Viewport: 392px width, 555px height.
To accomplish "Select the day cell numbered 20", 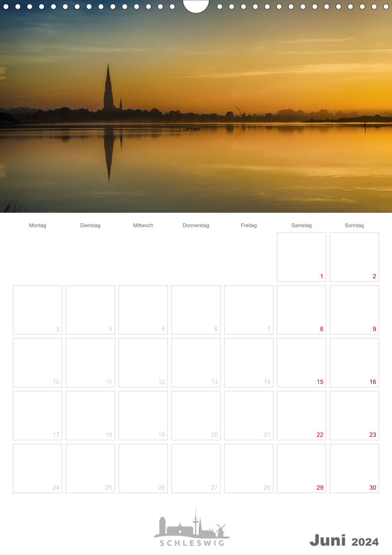I will [x=196, y=415].
